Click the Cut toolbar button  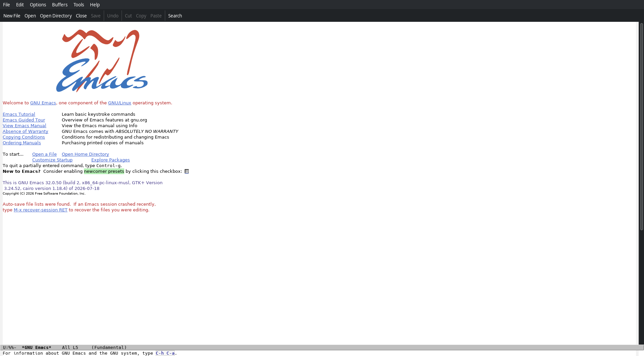(128, 16)
